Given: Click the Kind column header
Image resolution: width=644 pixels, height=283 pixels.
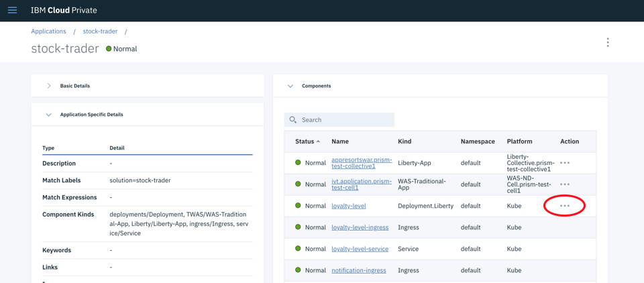Looking at the screenshot, I should tap(405, 141).
